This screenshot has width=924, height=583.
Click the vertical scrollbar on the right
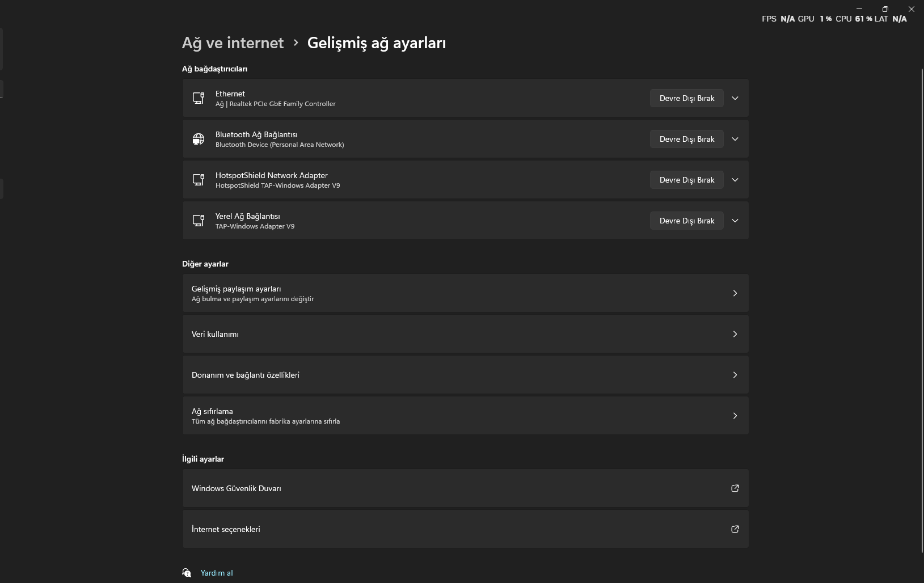tap(921, 284)
